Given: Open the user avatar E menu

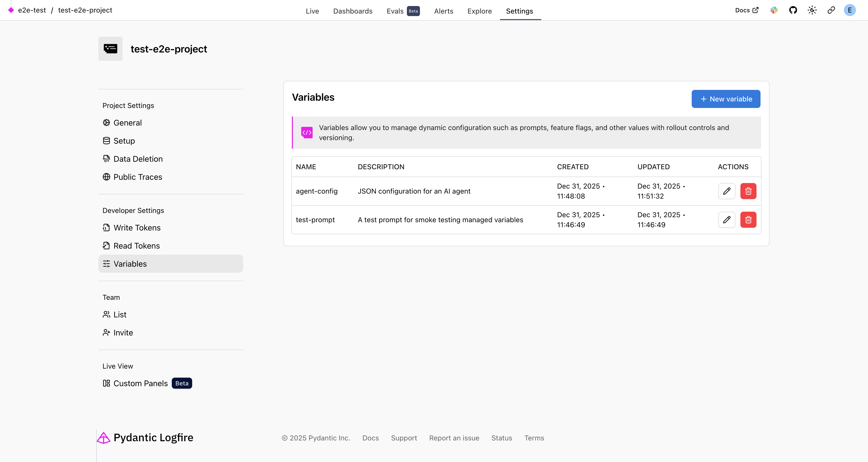Looking at the screenshot, I should click(849, 10).
